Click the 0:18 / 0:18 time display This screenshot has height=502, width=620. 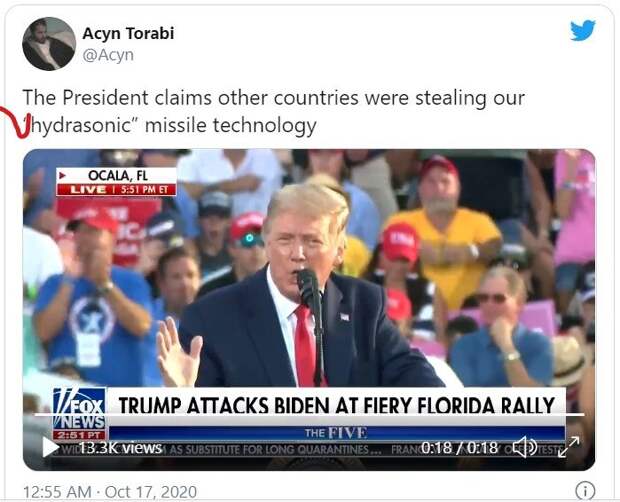tap(459, 447)
